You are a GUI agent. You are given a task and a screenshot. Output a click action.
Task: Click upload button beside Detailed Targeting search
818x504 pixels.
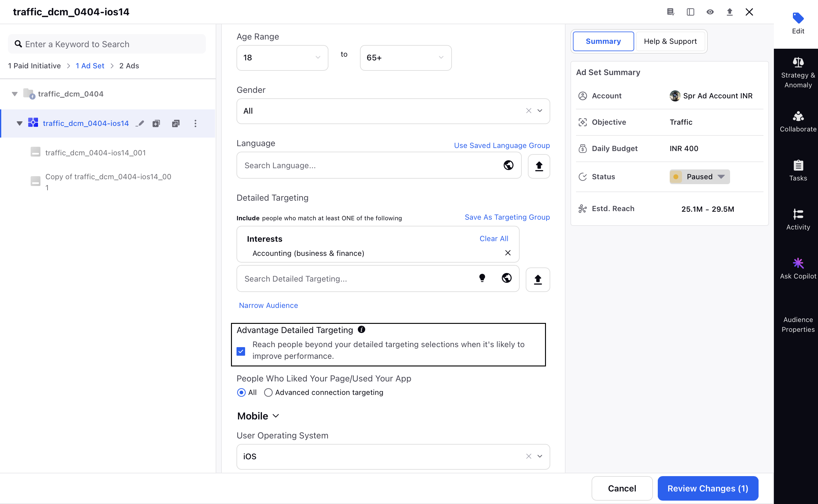pos(538,279)
